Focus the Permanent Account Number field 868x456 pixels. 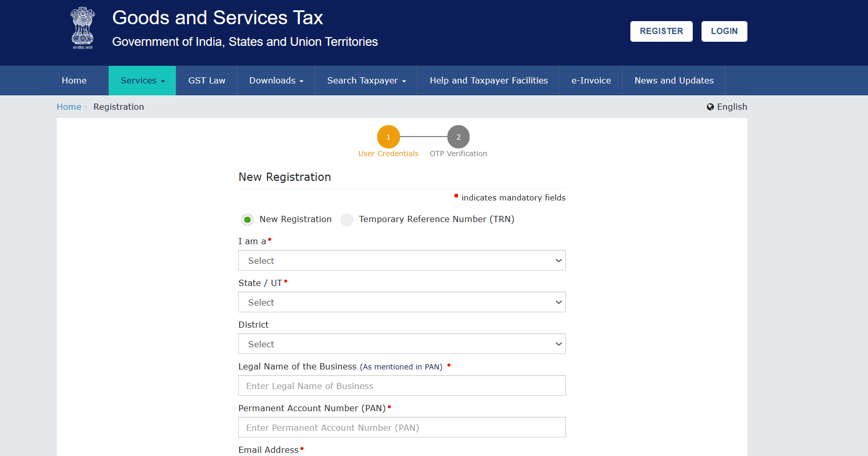pos(402,427)
